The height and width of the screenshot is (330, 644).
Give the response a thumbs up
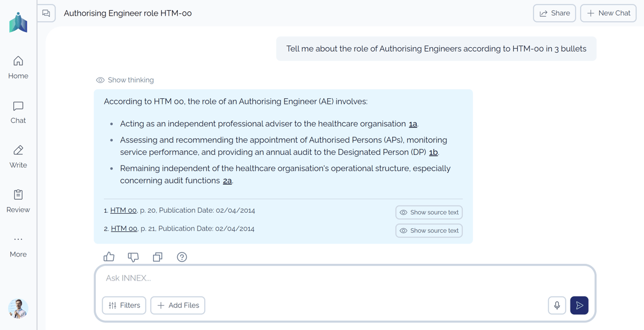coord(109,257)
